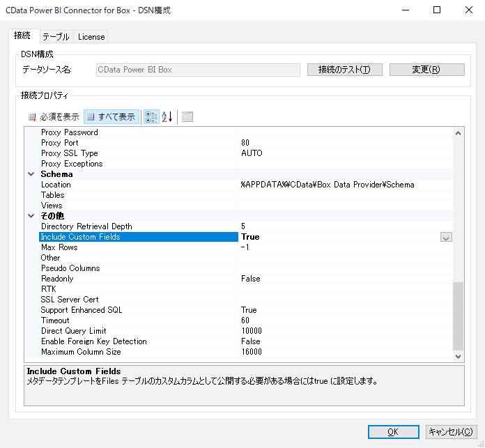
Task: Open the Include Custom Fields value dropdown
Action: [x=446, y=237]
